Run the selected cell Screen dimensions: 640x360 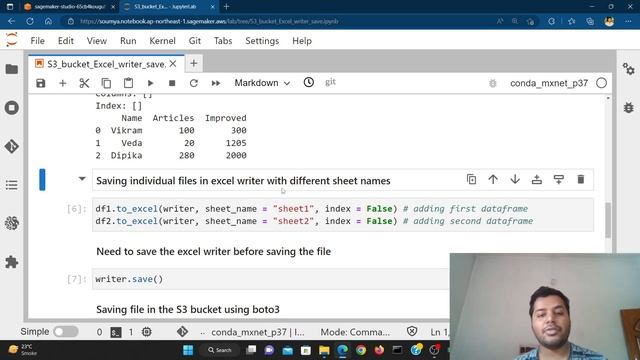(150, 83)
